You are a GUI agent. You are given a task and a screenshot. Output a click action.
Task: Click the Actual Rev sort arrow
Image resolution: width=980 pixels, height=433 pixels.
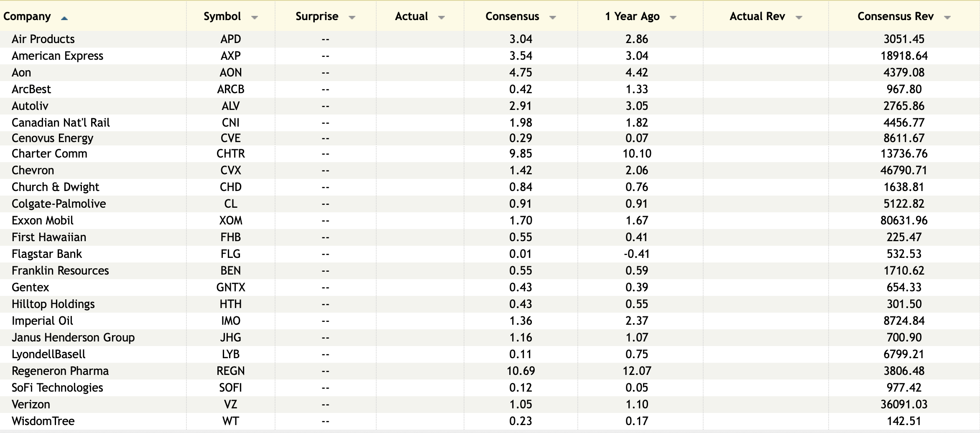point(799,18)
